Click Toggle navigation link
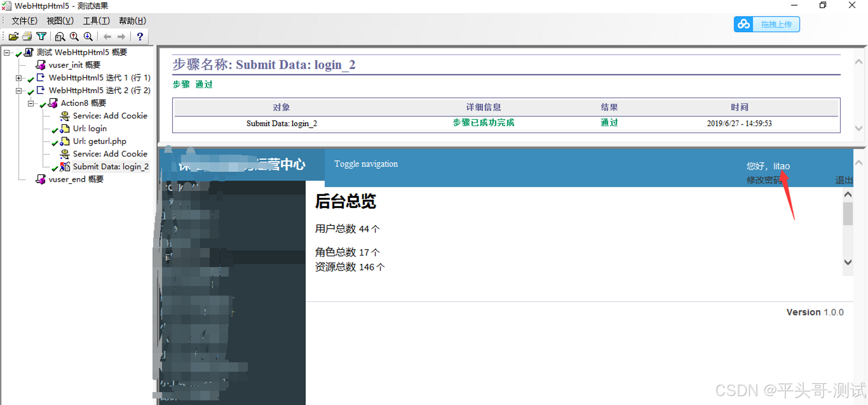 [x=366, y=164]
